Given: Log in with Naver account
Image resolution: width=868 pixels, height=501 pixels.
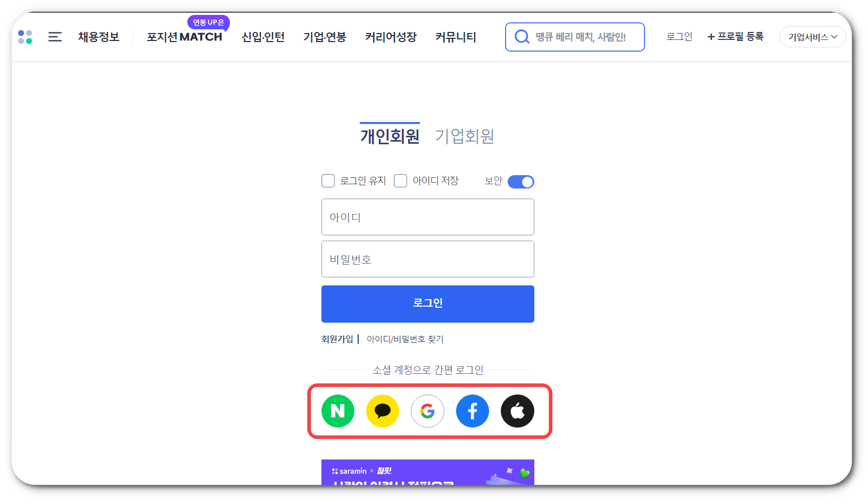Looking at the screenshot, I should click(337, 410).
